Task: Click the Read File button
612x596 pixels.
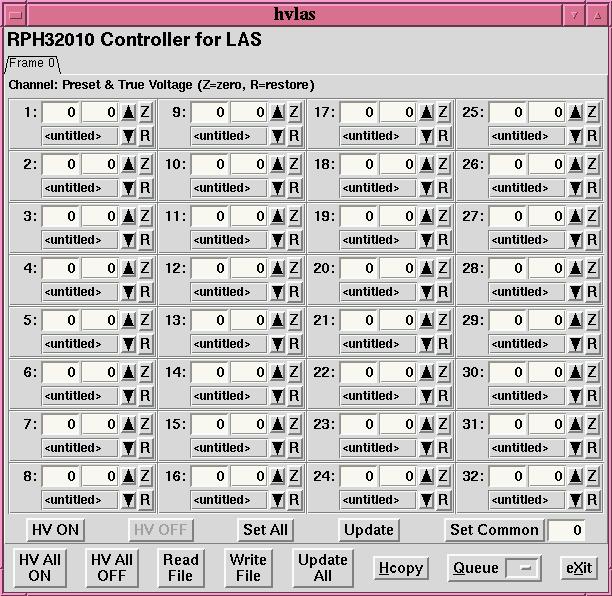Action: [181, 567]
